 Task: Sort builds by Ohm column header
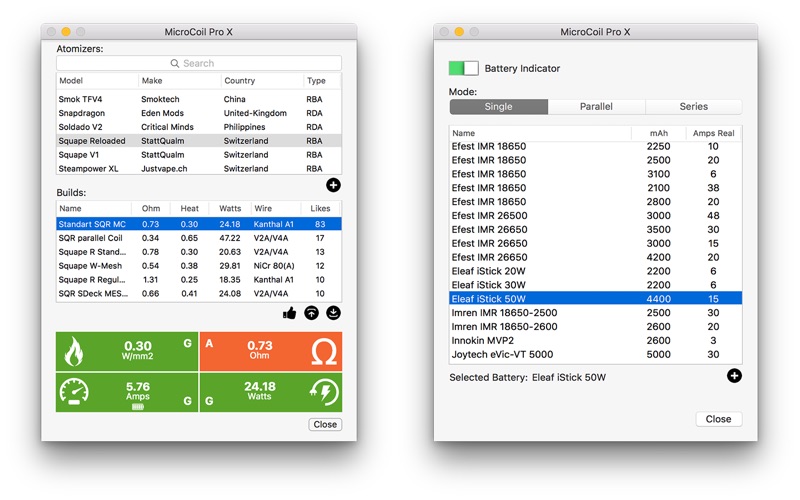pos(151,208)
